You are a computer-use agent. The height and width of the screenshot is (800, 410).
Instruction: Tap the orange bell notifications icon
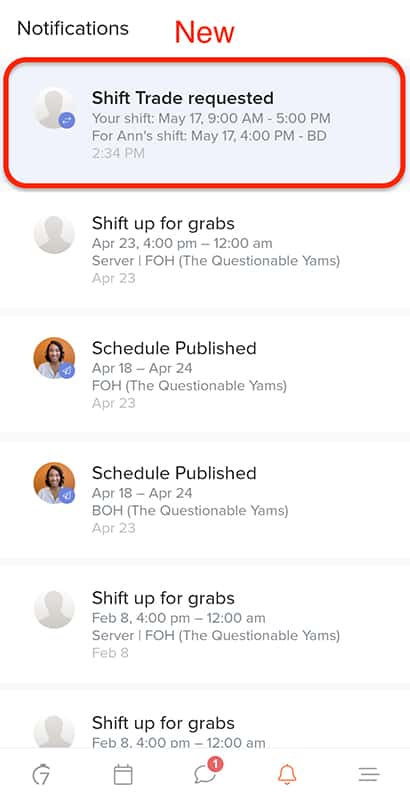click(x=287, y=774)
